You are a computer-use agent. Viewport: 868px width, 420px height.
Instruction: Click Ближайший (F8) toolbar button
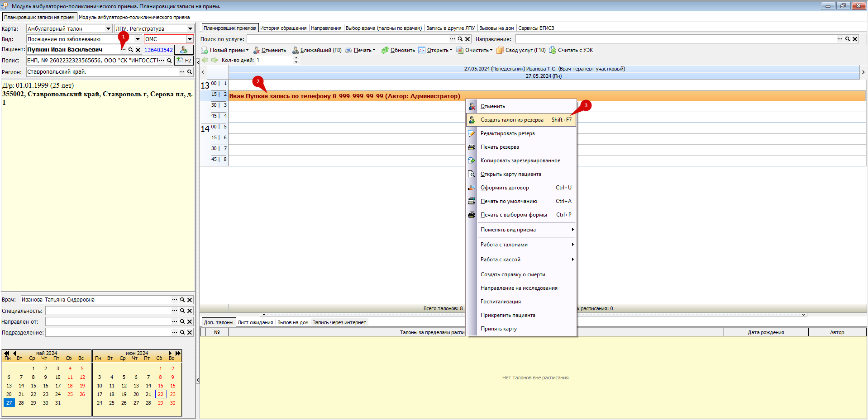317,50
